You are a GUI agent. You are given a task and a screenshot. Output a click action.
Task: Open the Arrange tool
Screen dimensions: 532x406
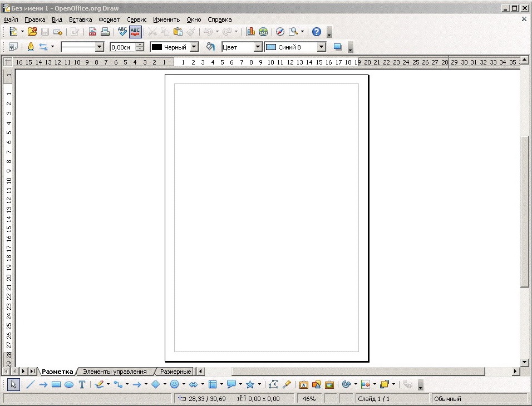click(x=385, y=384)
